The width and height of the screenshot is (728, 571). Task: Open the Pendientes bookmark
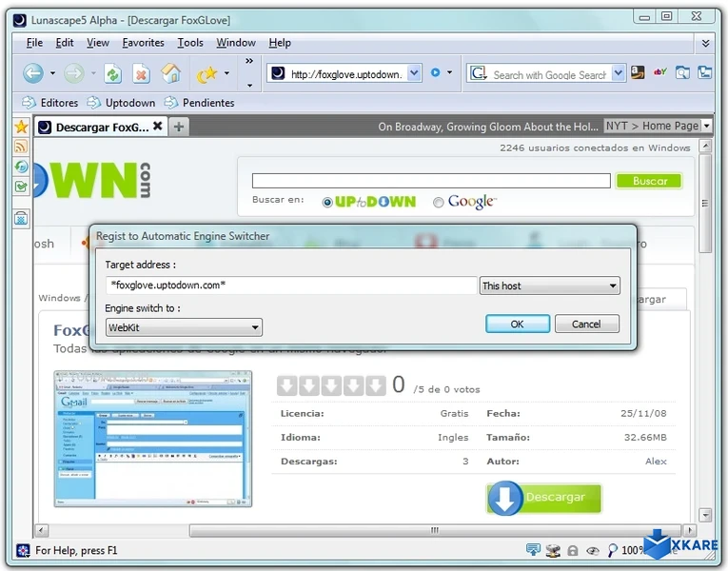coord(199,103)
